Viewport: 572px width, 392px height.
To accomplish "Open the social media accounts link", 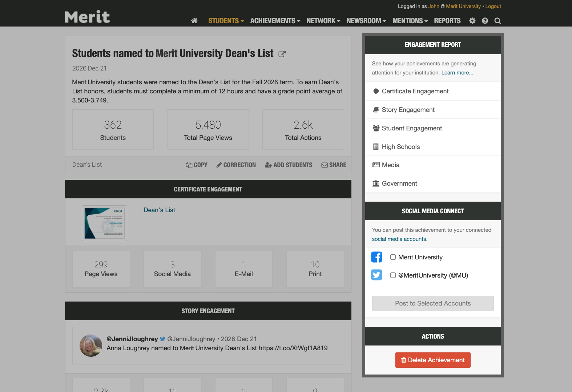I will click(x=399, y=239).
